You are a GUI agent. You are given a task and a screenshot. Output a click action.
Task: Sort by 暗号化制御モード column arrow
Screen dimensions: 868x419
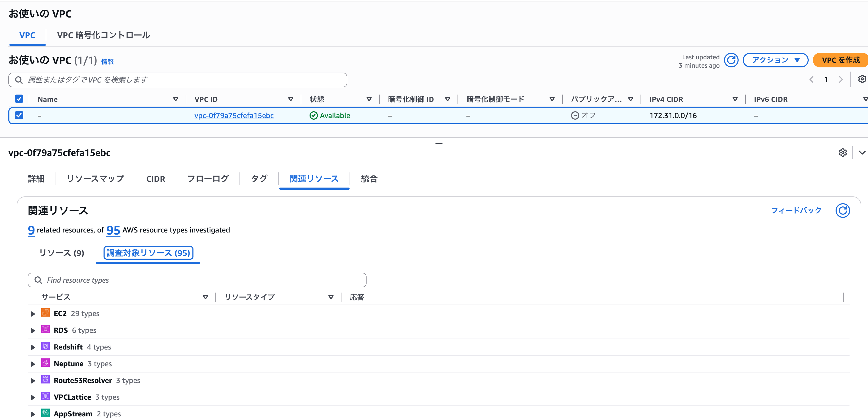click(x=552, y=99)
